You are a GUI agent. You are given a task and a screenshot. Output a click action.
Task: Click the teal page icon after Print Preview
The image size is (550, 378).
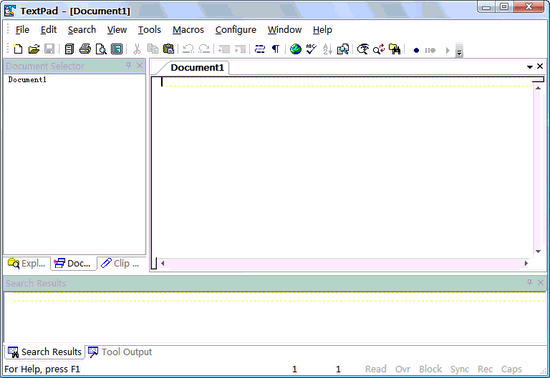click(x=117, y=49)
